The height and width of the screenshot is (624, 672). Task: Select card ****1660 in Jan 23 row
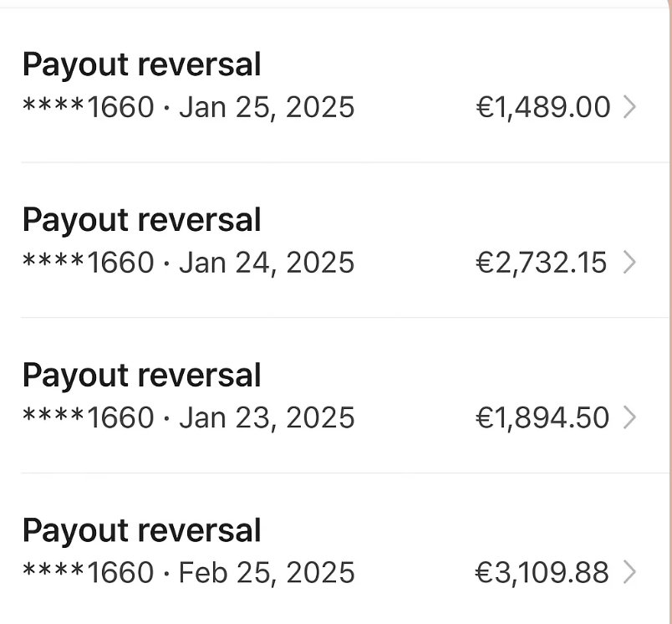pos(89,417)
